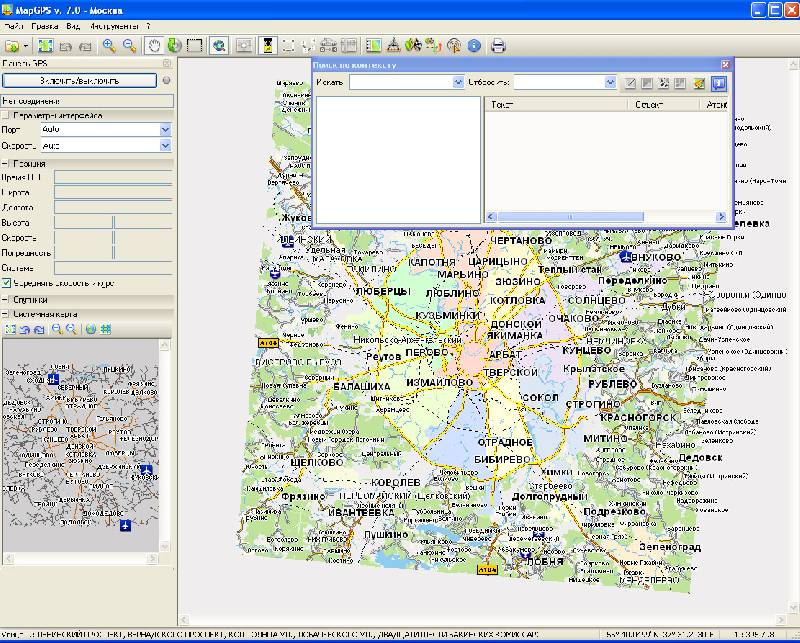This screenshot has width=800, height=643.
Task: Toggle the grid icon in overview map toolbar
Action: [x=106, y=330]
